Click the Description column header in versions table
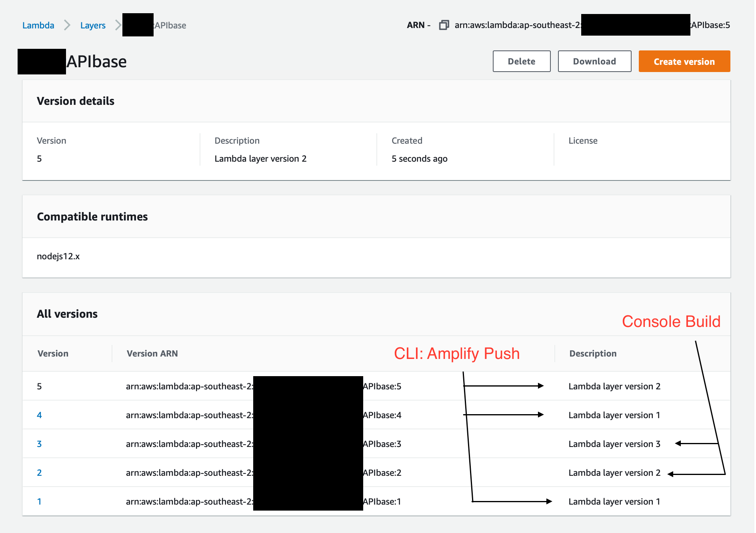 [593, 353]
